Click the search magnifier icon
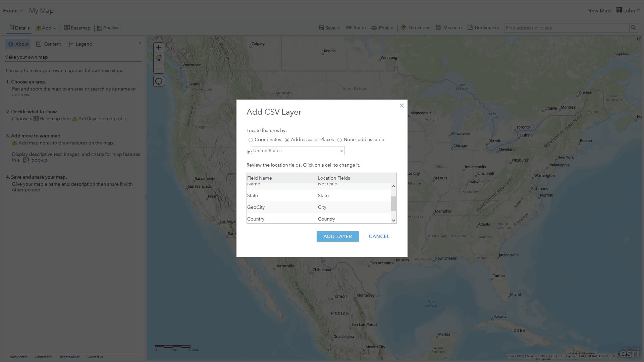This screenshot has height=362, width=644. (633, 28)
